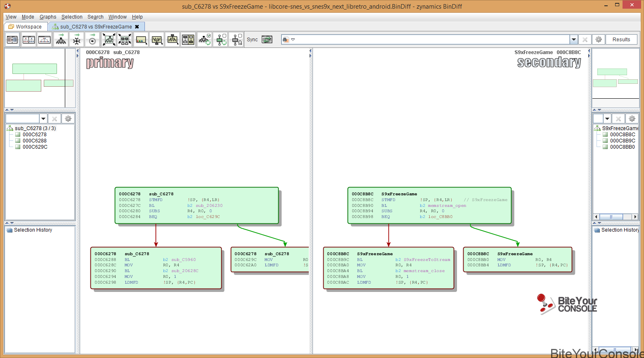This screenshot has width=644, height=358.
Task: Select the secondary block calling memstream_open
Action: click(x=429, y=206)
